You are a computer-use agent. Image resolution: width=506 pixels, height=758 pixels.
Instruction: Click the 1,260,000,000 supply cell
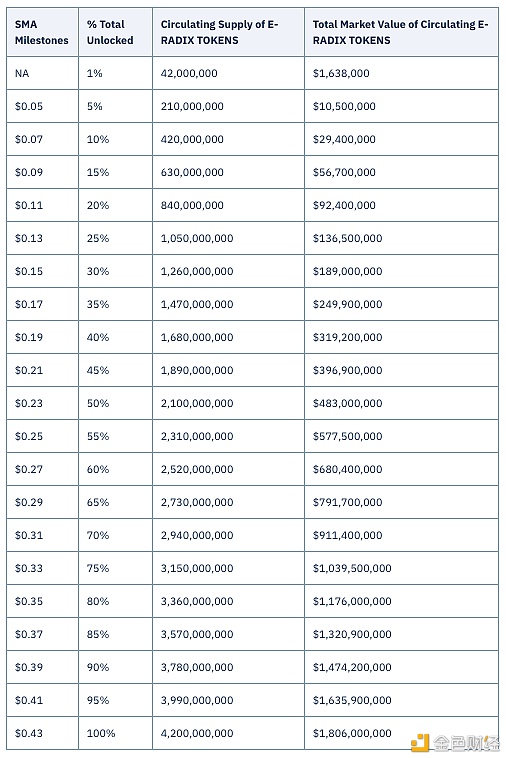pyautogui.click(x=228, y=271)
